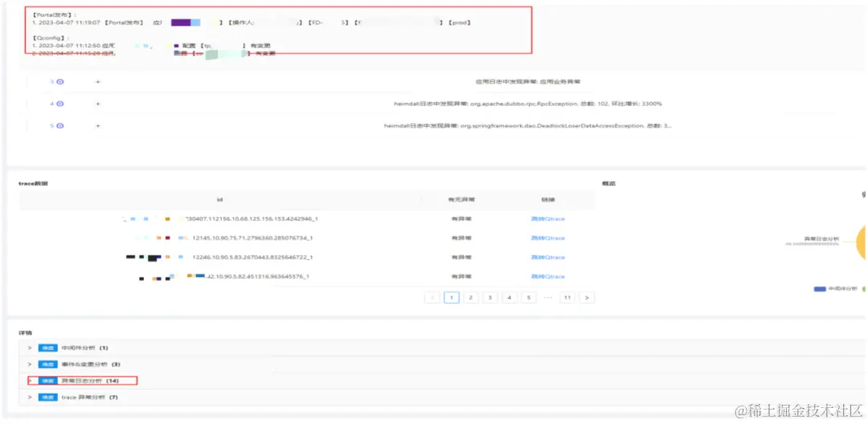Screen dimensions: 868x424
Task: Click the 应用日志中发现异常 row text
Action: coord(527,81)
